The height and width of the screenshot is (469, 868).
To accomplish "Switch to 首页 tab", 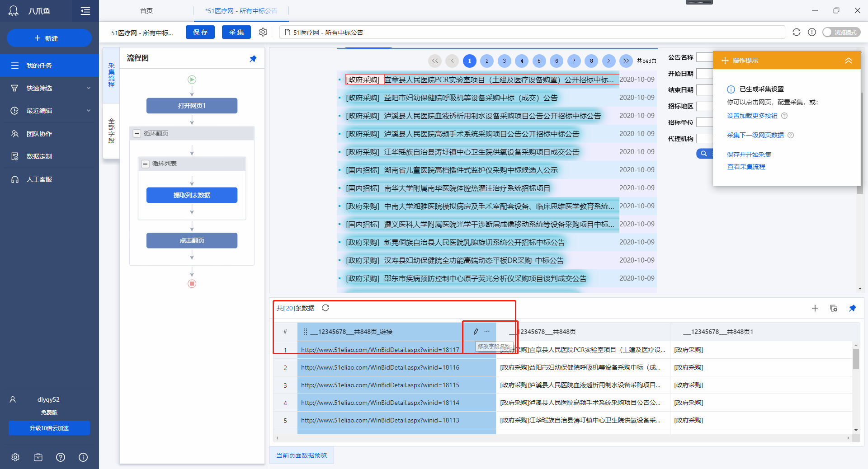I will 146,11.
